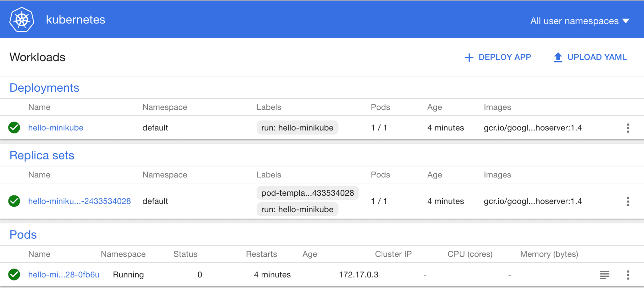The height and width of the screenshot is (288, 644).
Task: Click the Workloads page heading
Action: tap(37, 57)
